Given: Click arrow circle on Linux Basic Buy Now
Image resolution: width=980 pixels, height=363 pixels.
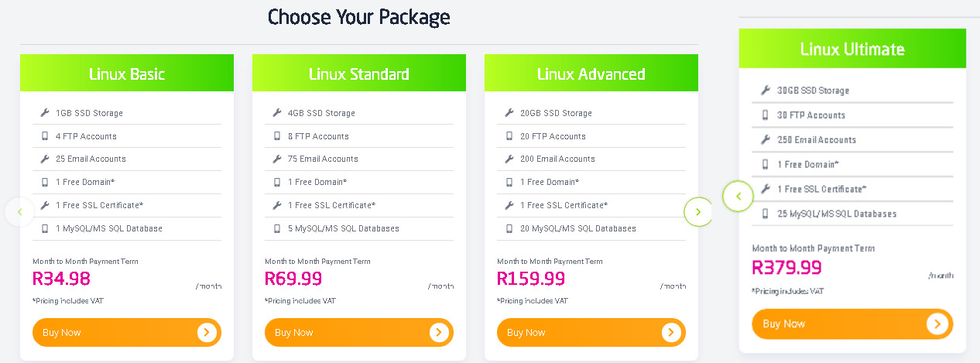Looking at the screenshot, I should click(206, 333).
